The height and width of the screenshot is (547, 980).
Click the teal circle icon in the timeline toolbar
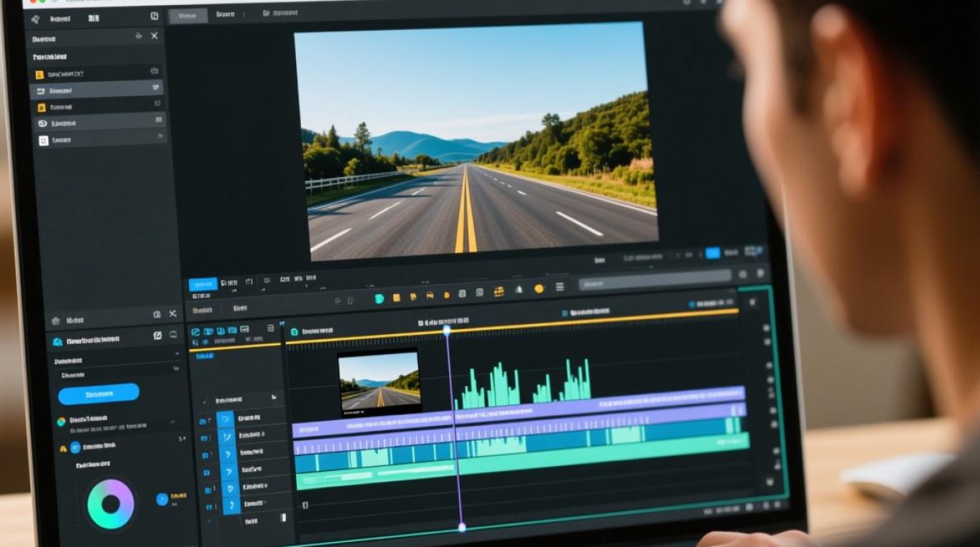coord(379,298)
